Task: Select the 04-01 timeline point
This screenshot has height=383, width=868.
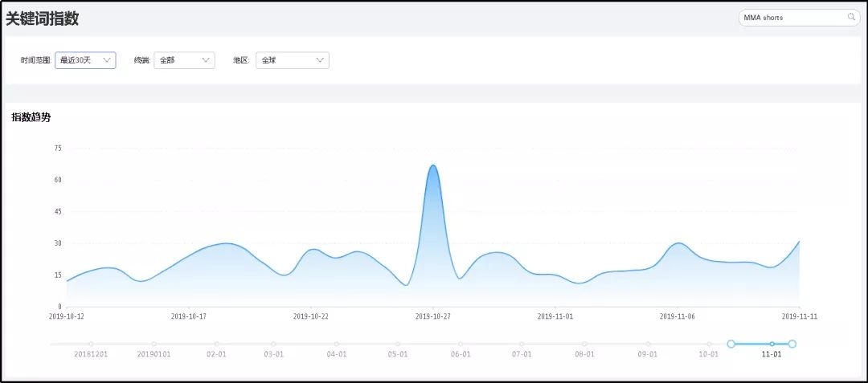Action: (336, 344)
